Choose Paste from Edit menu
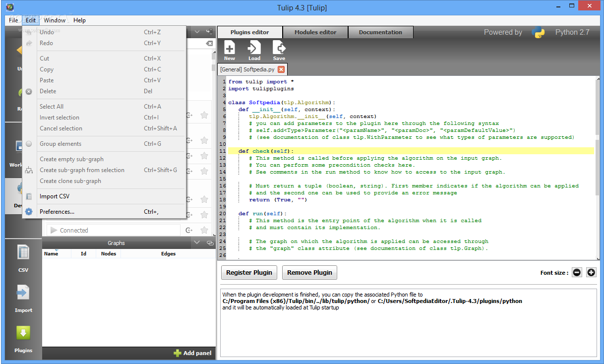 [104, 80]
